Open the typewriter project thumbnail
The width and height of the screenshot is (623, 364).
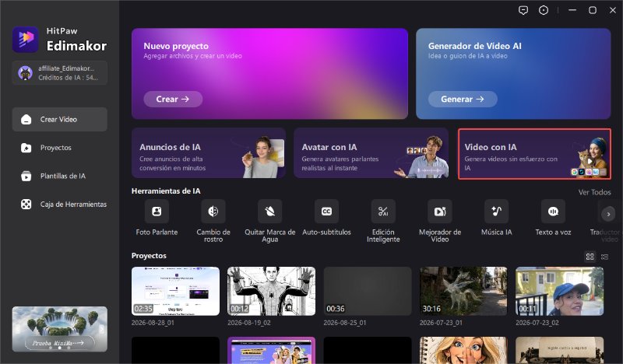pos(559,350)
